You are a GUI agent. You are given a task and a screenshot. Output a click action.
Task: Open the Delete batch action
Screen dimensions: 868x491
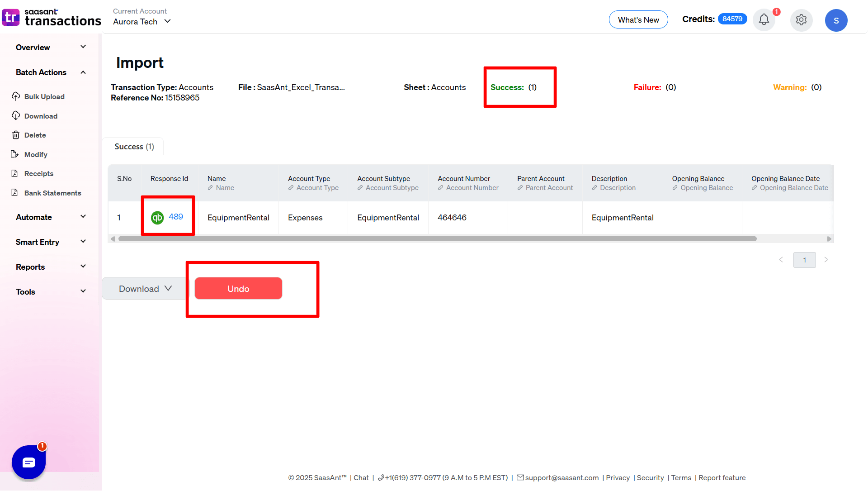(x=35, y=135)
